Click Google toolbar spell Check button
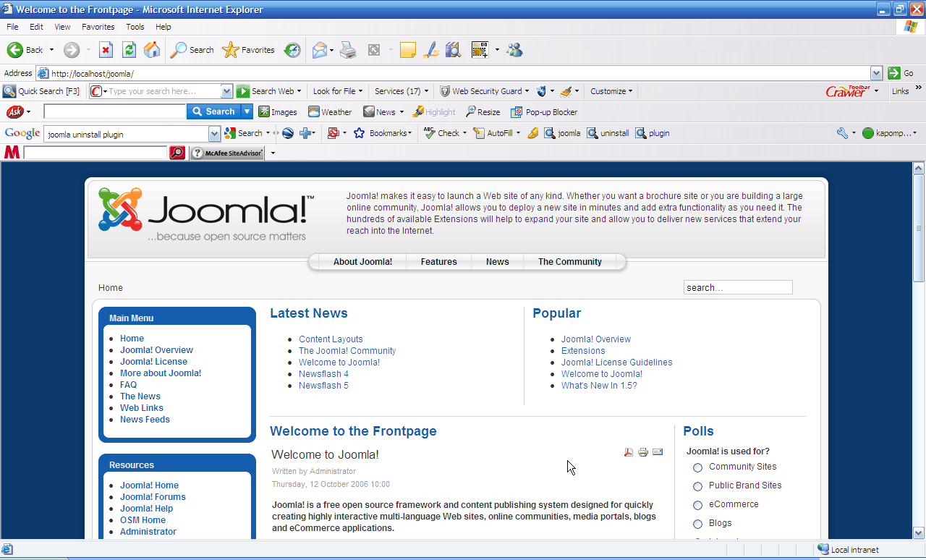 click(x=442, y=133)
